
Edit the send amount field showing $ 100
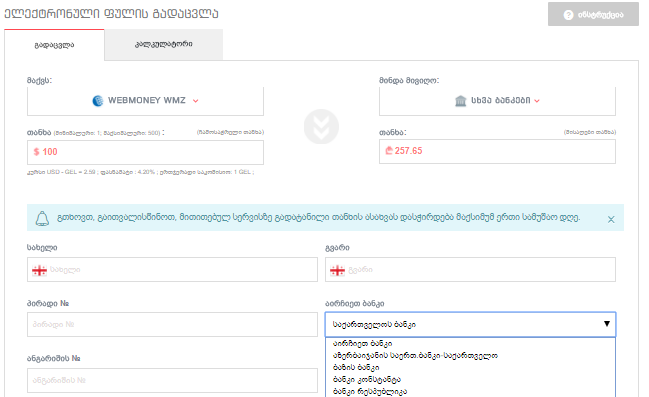[145, 152]
